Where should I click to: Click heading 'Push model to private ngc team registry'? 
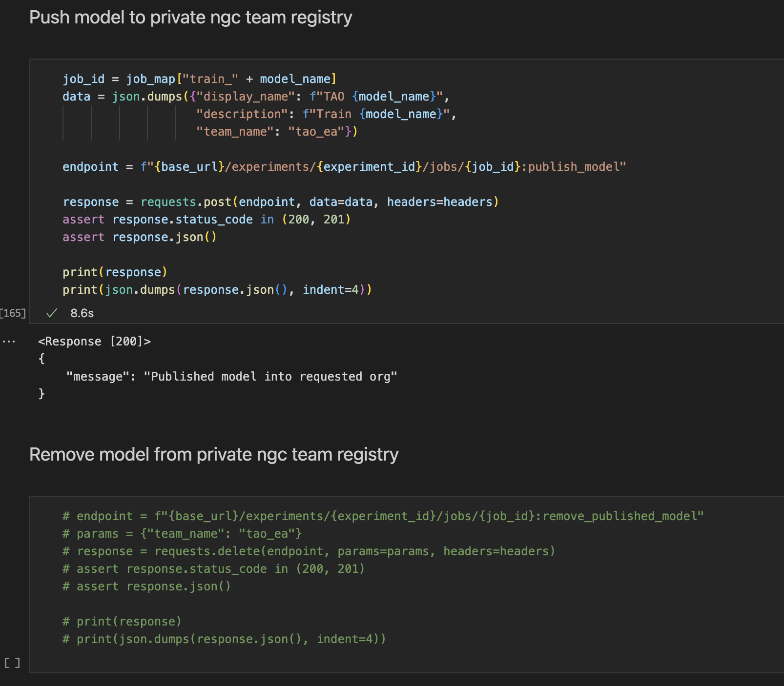(191, 18)
